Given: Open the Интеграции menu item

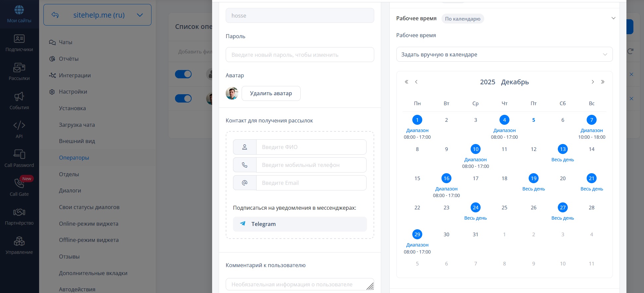Looking at the screenshot, I should (x=75, y=75).
